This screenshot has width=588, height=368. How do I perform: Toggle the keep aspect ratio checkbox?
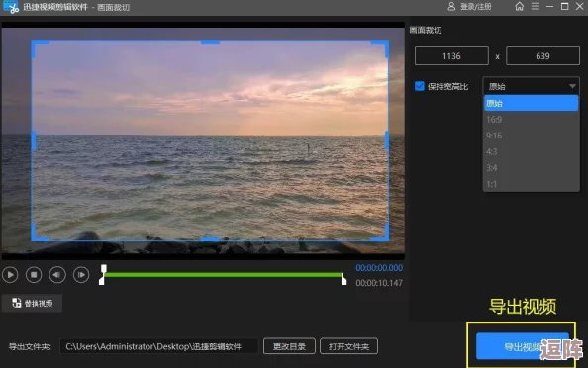(x=420, y=86)
